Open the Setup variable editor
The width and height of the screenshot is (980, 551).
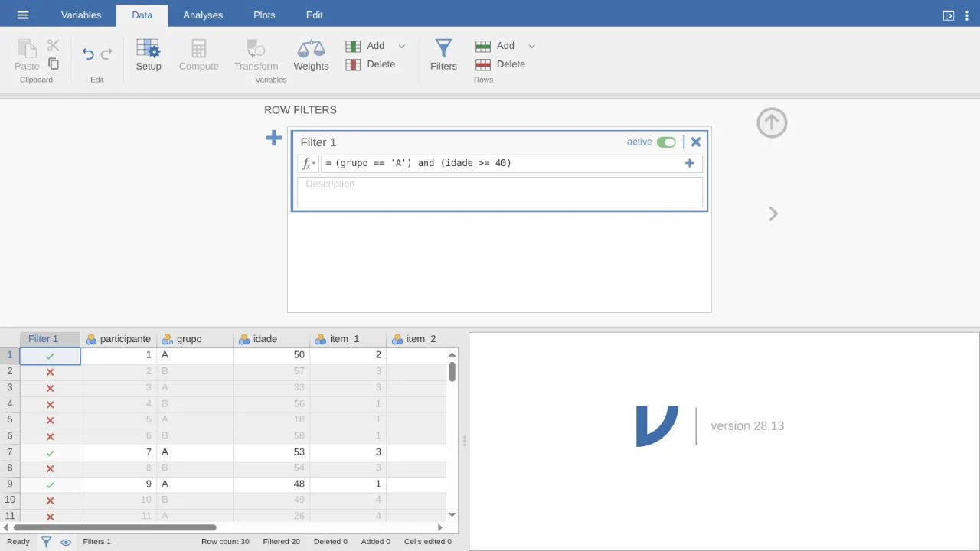149,55
